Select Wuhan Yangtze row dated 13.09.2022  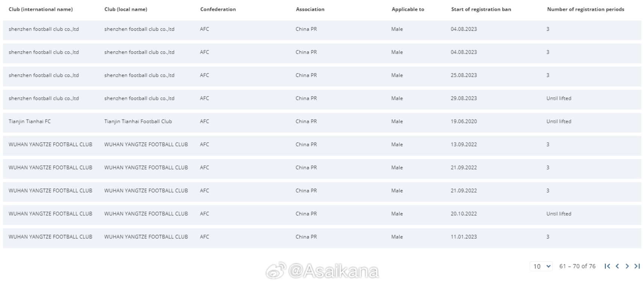click(x=322, y=144)
